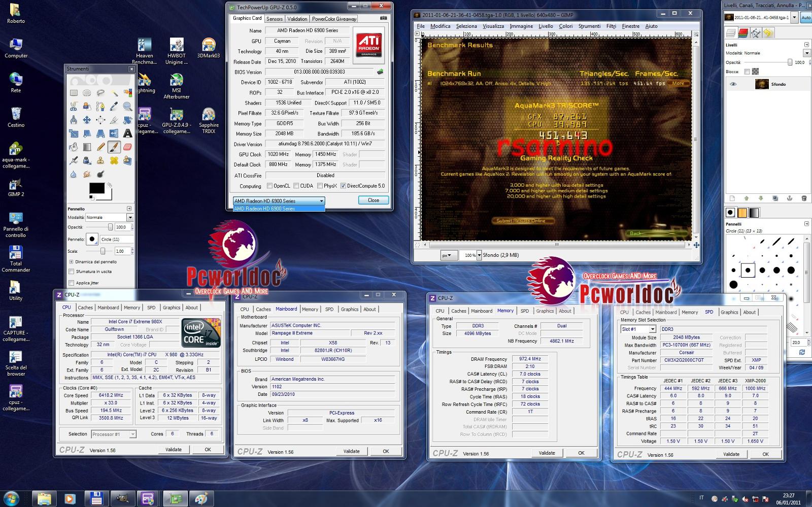
Task: Select the Crop tool
Action: (114, 120)
